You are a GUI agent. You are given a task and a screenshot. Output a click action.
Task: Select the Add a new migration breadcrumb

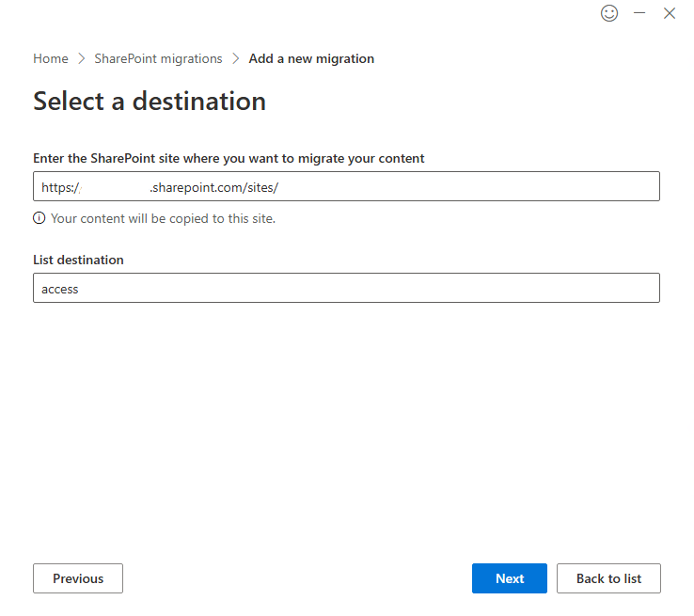(311, 58)
